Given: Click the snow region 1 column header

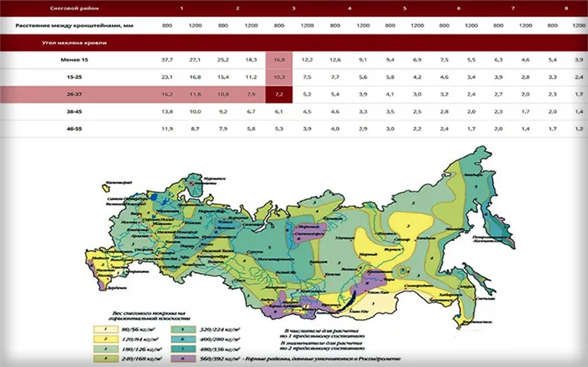Looking at the screenshot, I should pos(182,8).
